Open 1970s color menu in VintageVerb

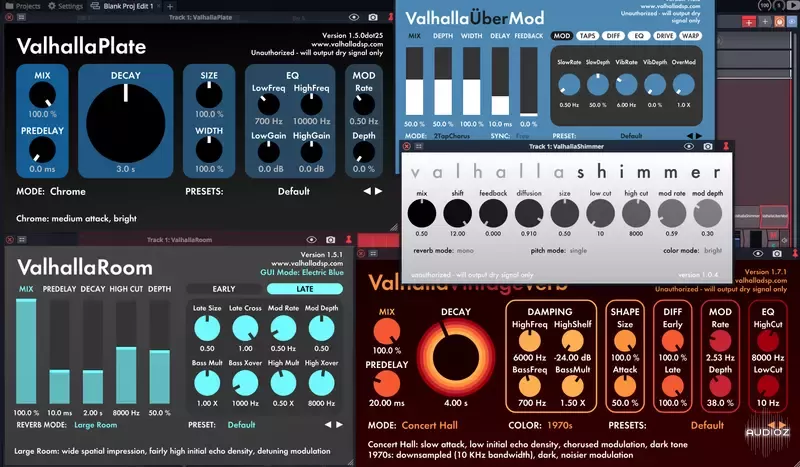point(560,425)
